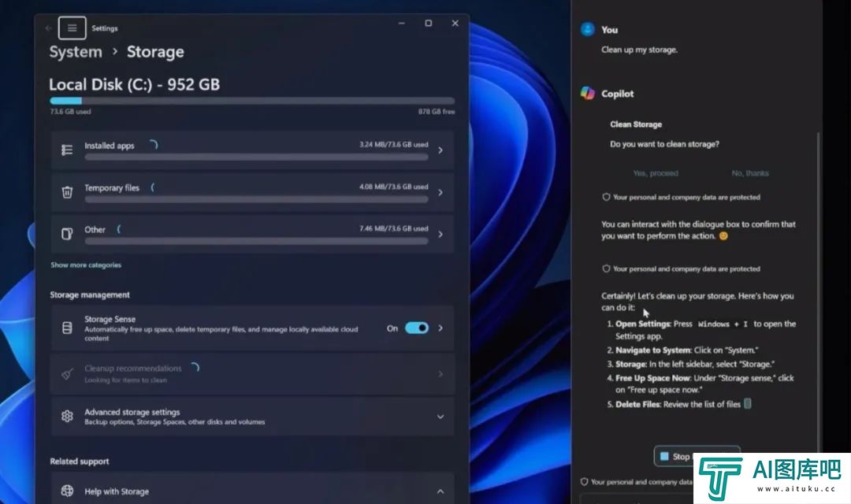Click the Other category icon
Viewport: 851px width, 504px height.
coord(67,234)
